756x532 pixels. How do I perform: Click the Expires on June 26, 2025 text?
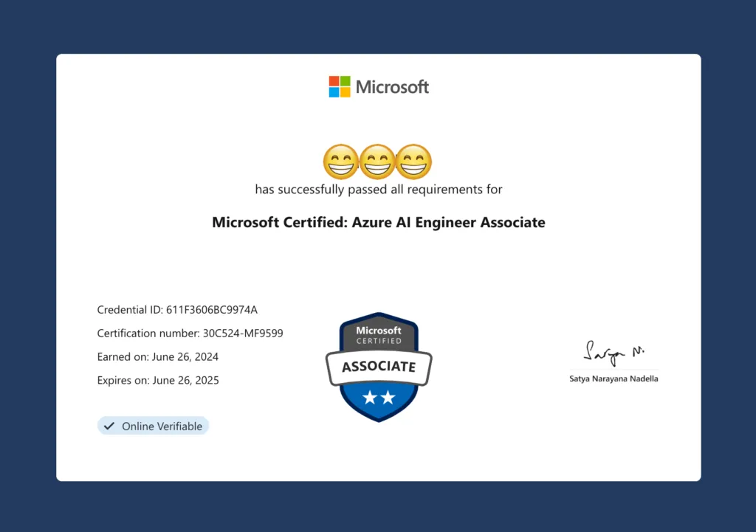tap(157, 380)
